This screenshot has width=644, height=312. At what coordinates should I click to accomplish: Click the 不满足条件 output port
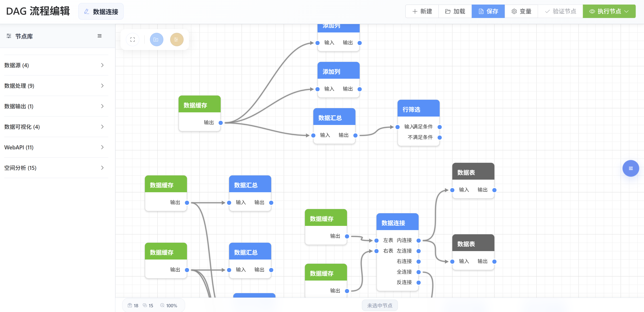tap(439, 138)
